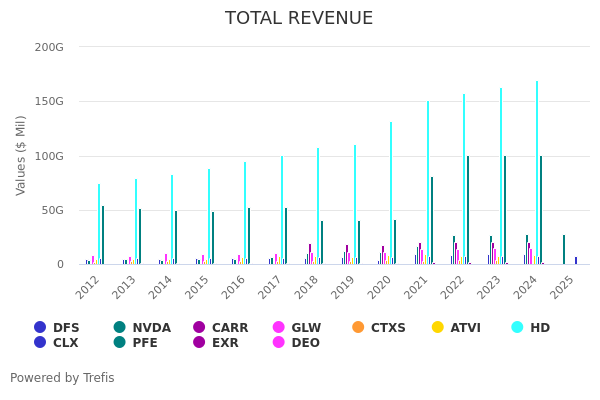Toggle the orange CTXS legend entry
Image resolution: width=600 pixels, height=400 pixels.
(379, 328)
